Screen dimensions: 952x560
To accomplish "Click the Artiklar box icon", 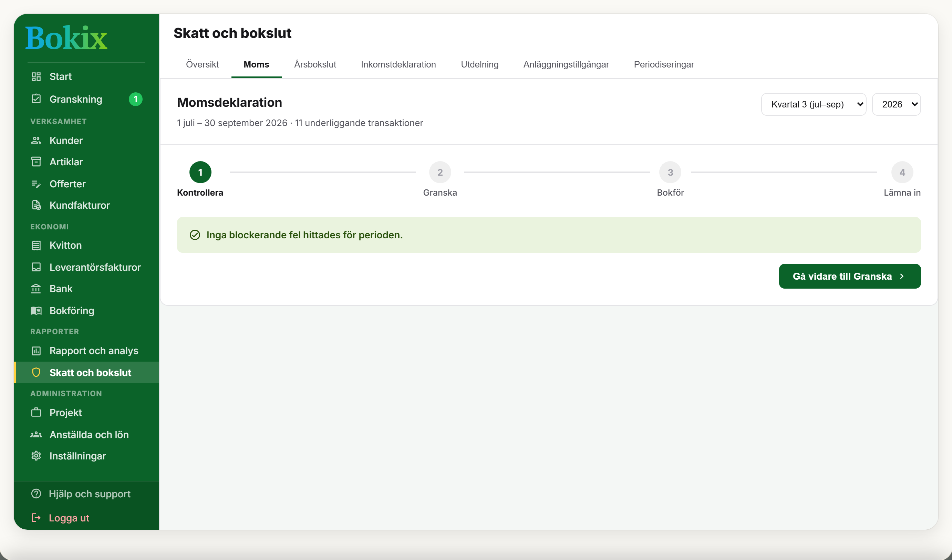I will tap(36, 162).
